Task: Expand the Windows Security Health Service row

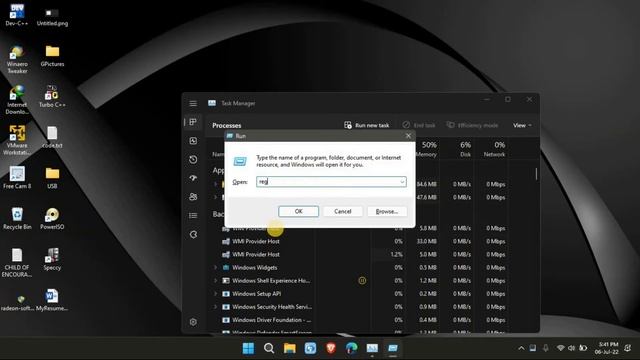Action: 216,307
